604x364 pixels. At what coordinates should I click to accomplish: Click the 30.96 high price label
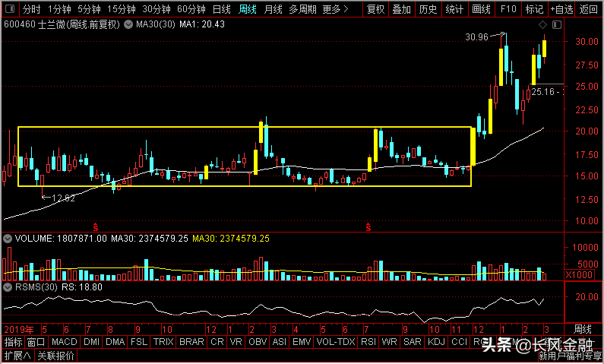pyautogui.click(x=476, y=37)
